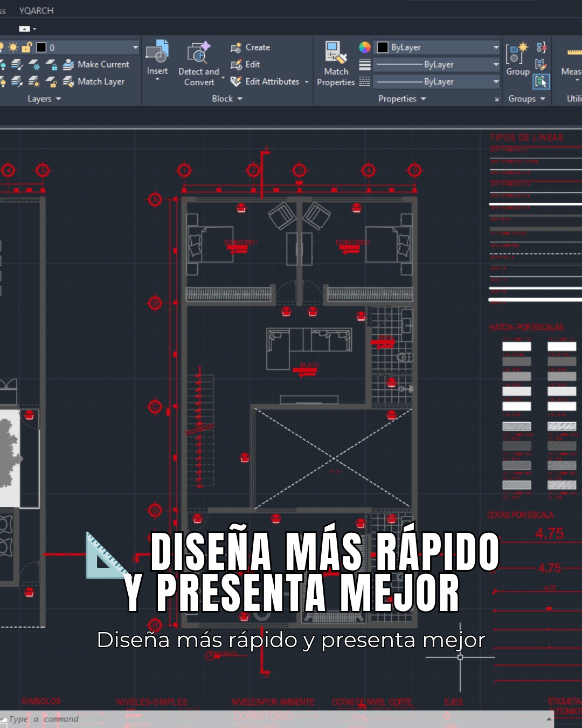Select the red axis bubble C
The image size is (582, 728).
point(155,407)
